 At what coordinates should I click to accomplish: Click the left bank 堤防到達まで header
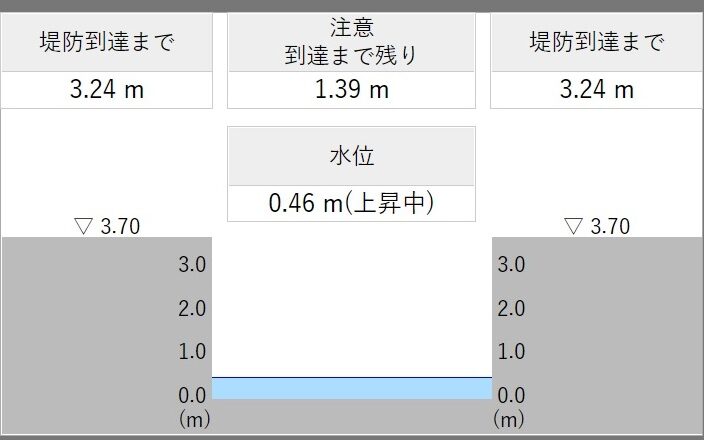coord(106,43)
